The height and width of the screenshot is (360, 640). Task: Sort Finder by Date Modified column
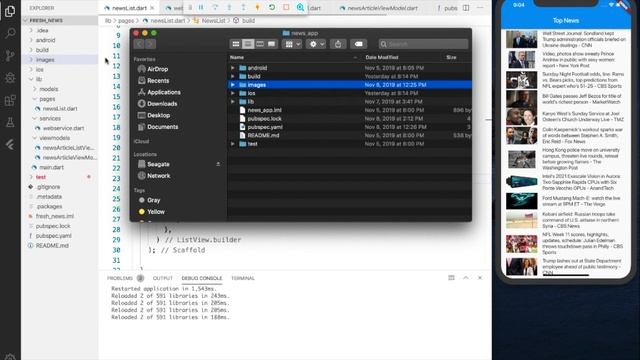[x=382, y=57]
